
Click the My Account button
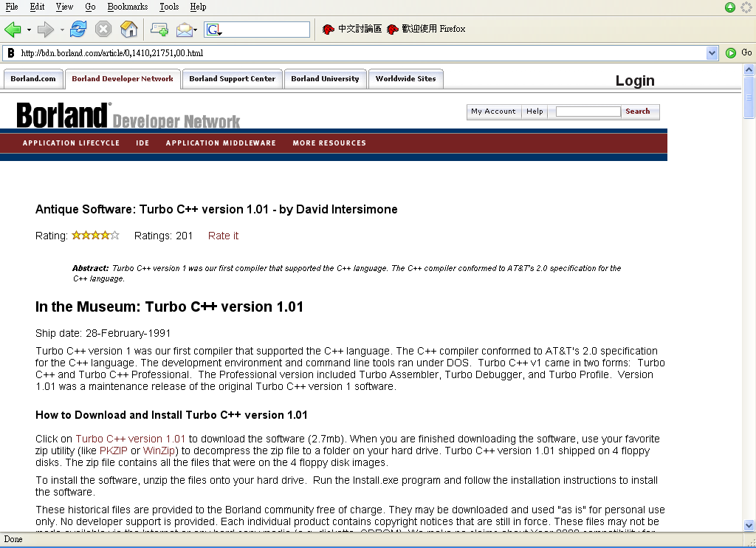(x=493, y=112)
